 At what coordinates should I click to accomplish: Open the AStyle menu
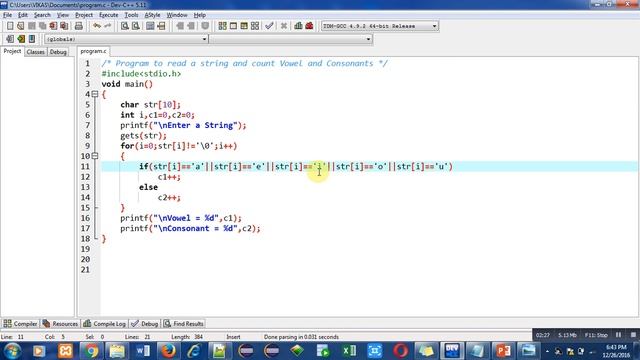(x=152, y=15)
